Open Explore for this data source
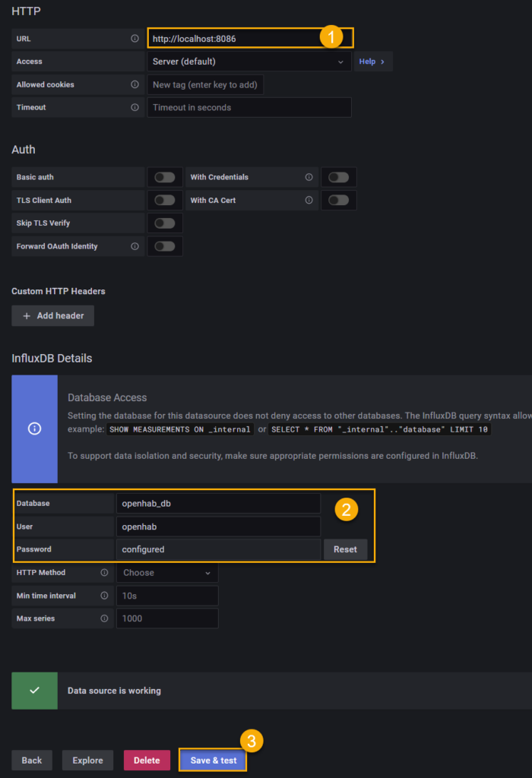The width and height of the screenshot is (532, 778). 88,760
